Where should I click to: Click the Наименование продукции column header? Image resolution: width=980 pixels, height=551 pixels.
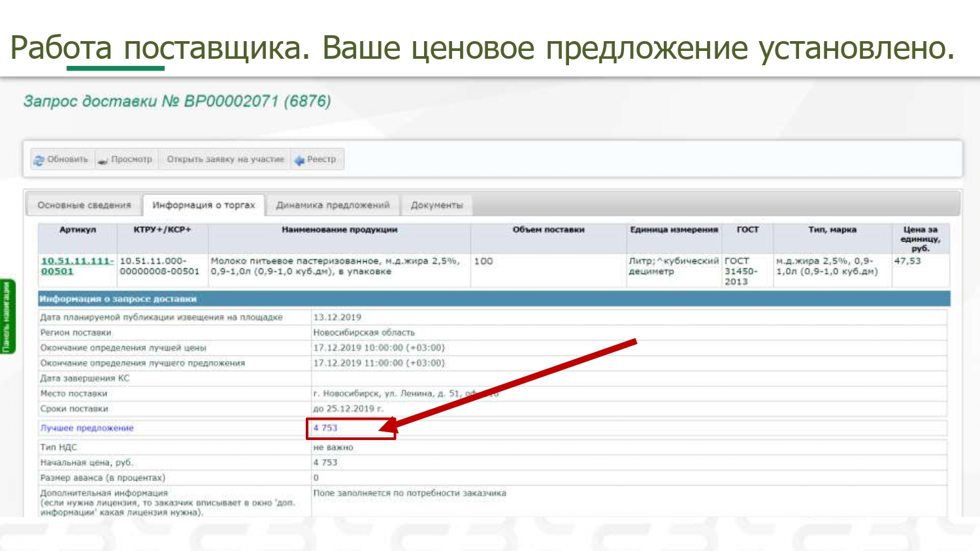click(x=339, y=230)
